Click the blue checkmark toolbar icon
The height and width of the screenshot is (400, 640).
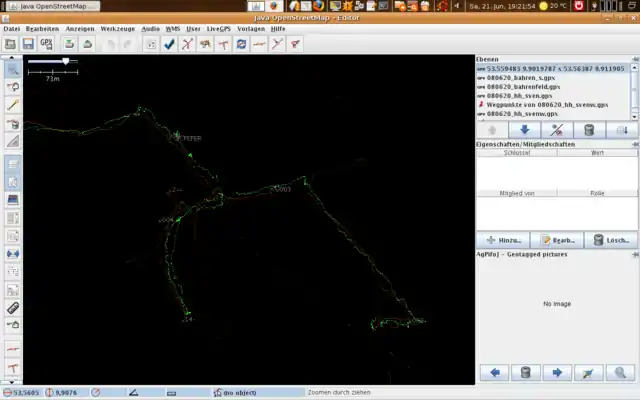click(169, 44)
